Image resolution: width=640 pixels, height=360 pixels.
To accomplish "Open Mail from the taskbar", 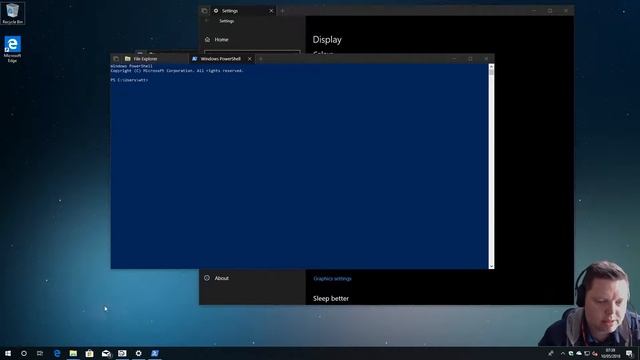I will click(106, 353).
